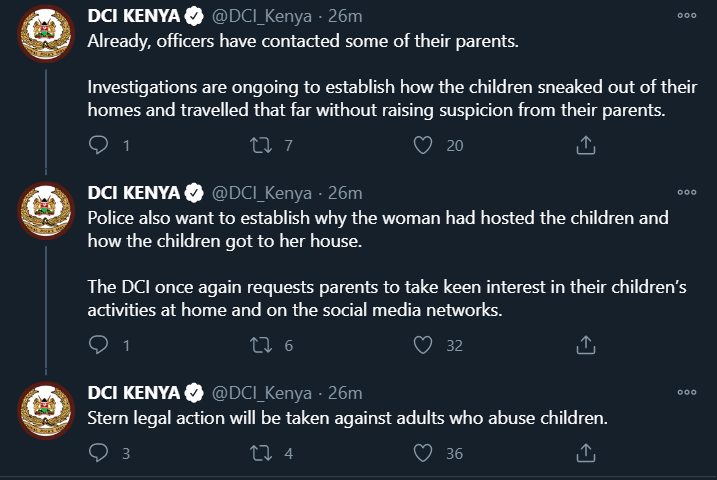Share the first tweet about parents contacted

tap(586, 145)
